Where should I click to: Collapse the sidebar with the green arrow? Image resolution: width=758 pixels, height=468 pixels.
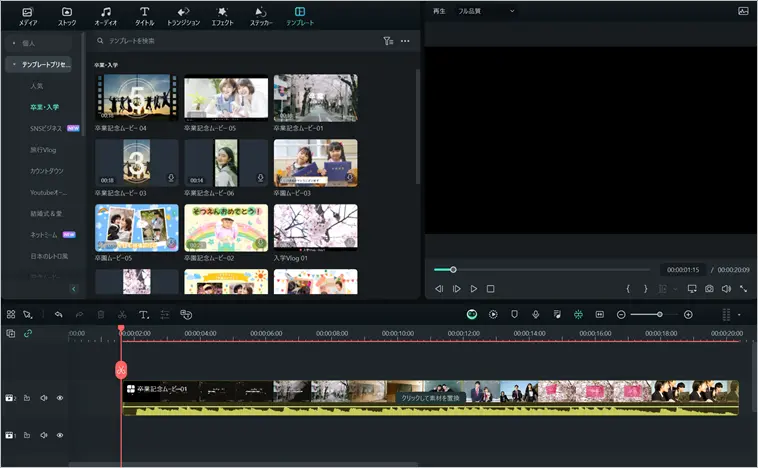point(73,289)
